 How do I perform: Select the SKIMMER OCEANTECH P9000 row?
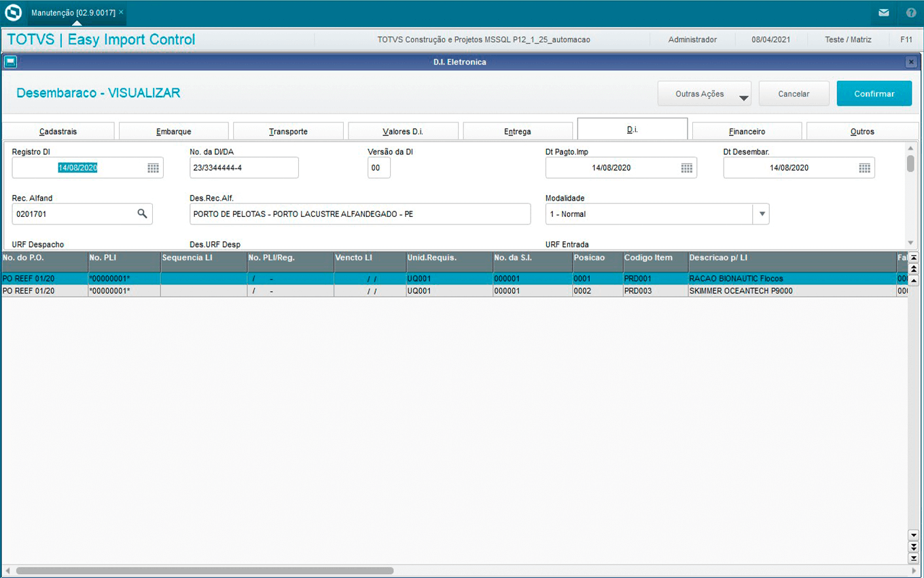click(741, 291)
